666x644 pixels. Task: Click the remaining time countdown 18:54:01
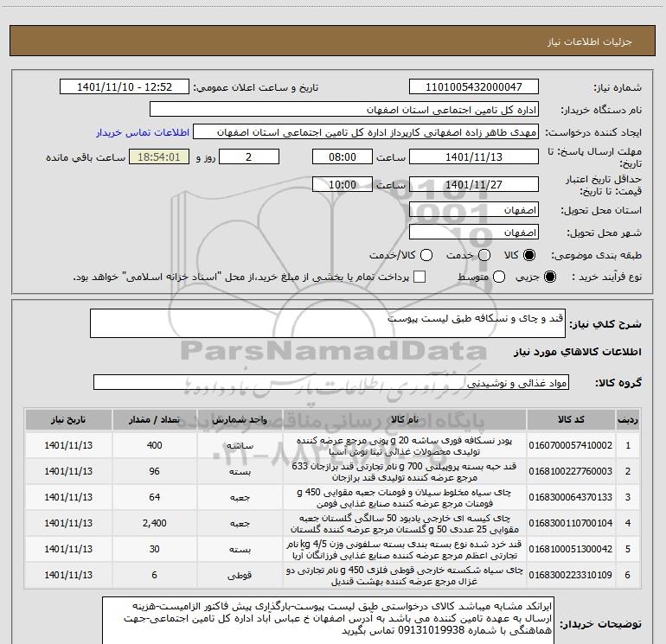pyautogui.click(x=159, y=156)
